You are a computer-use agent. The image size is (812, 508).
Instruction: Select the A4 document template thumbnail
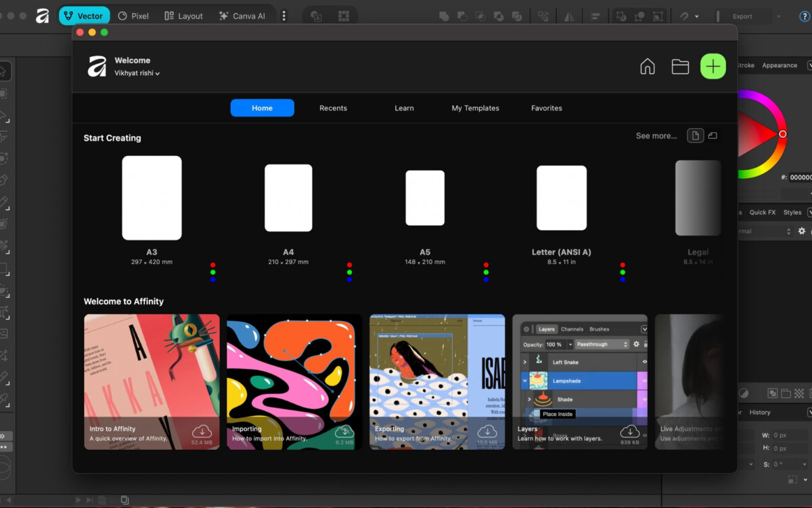pyautogui.click(x=288, y=198)
